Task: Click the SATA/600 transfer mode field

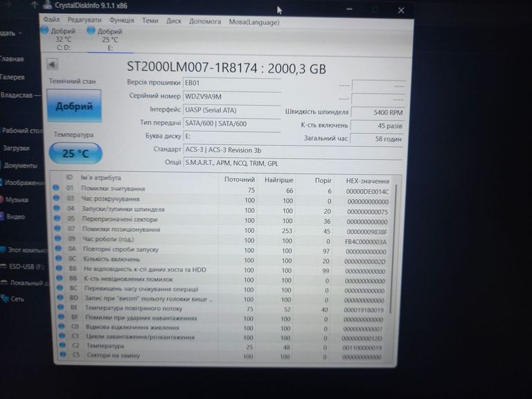Action: (232, 123)
